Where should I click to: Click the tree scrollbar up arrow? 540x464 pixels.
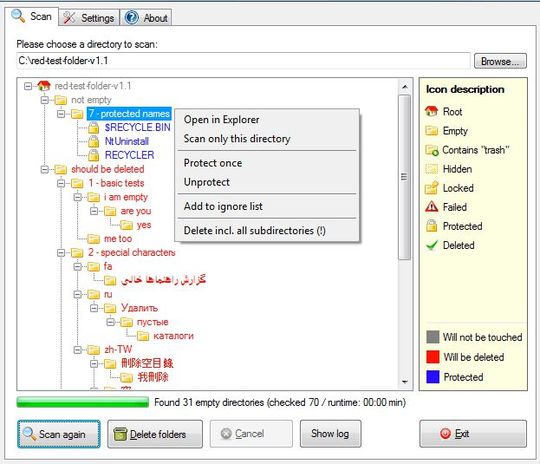[x=405, y=87]
